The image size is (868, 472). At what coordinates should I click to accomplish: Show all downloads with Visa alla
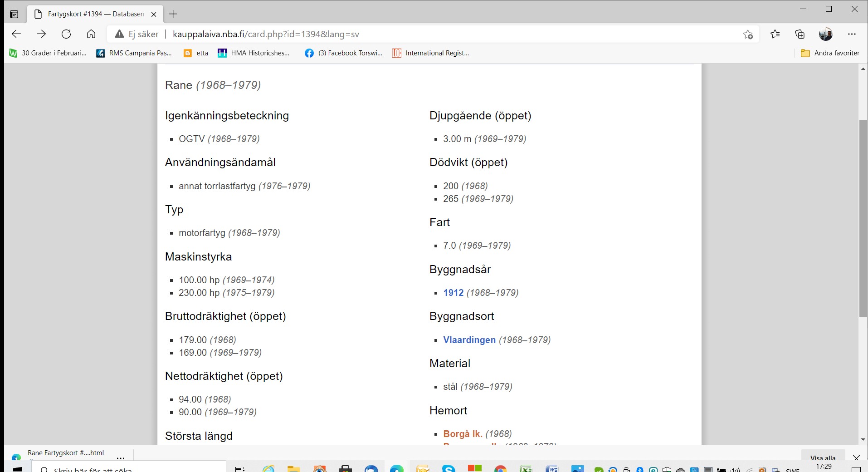coord(823,457)
